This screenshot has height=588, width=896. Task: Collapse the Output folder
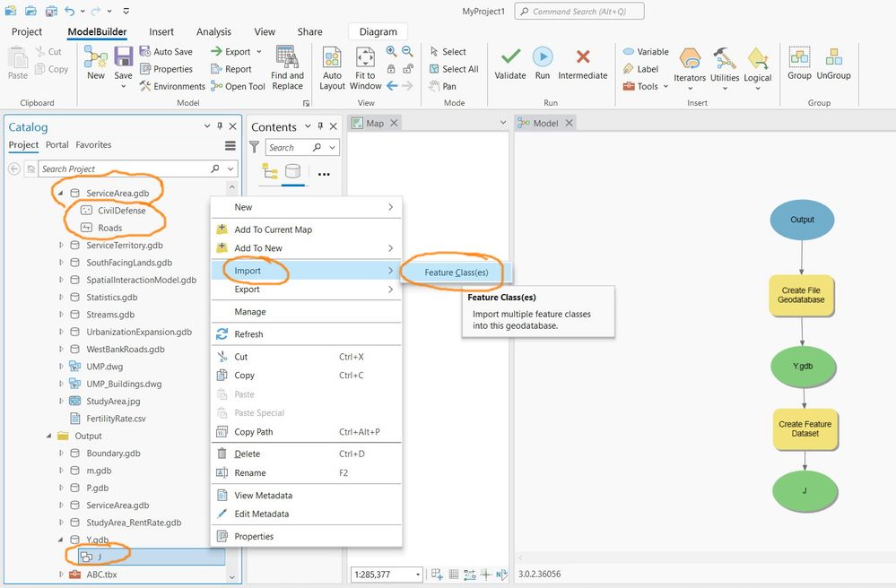coord(48,436)
